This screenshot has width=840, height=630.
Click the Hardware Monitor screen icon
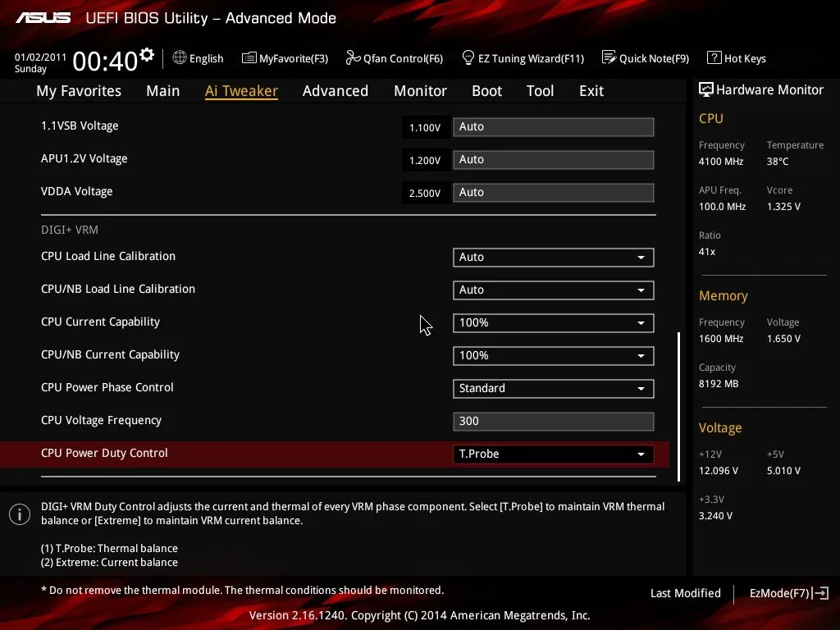706,89
